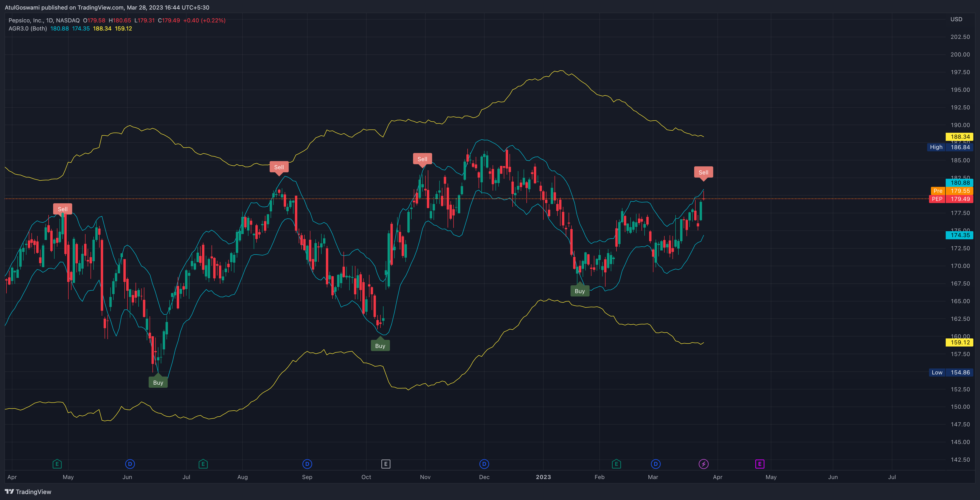Click the Sell signal label in late March
This screenshot has width=980, height=500.
pos(703,172)
